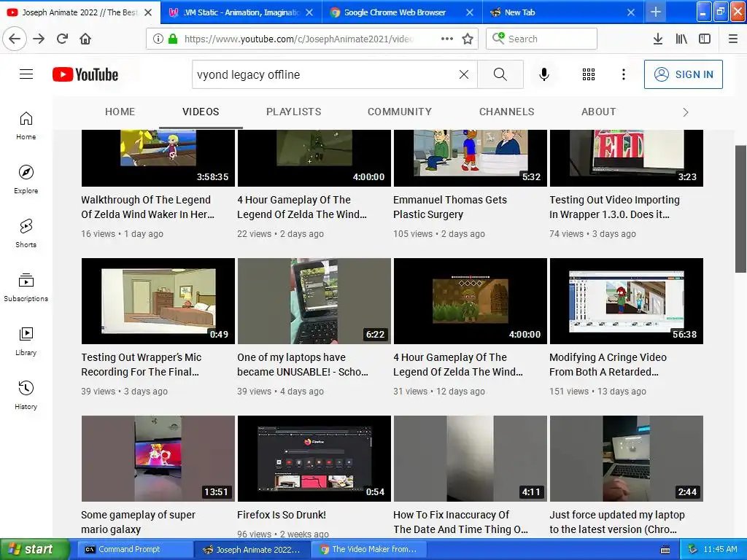
Task: Switch to the PLAYLISTS tab
Action: pos(293,112)
